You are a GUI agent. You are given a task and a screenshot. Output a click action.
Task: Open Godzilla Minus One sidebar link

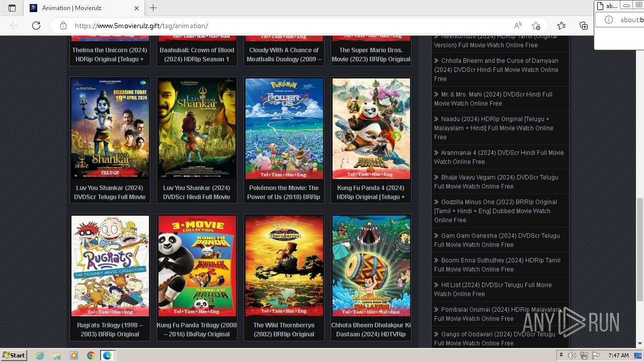point(496,211)
